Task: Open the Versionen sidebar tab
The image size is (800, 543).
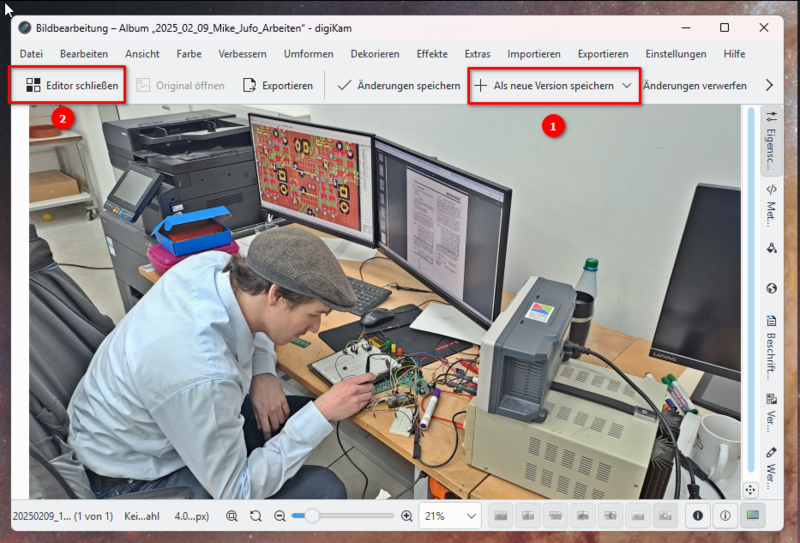Action: (771, 413)
